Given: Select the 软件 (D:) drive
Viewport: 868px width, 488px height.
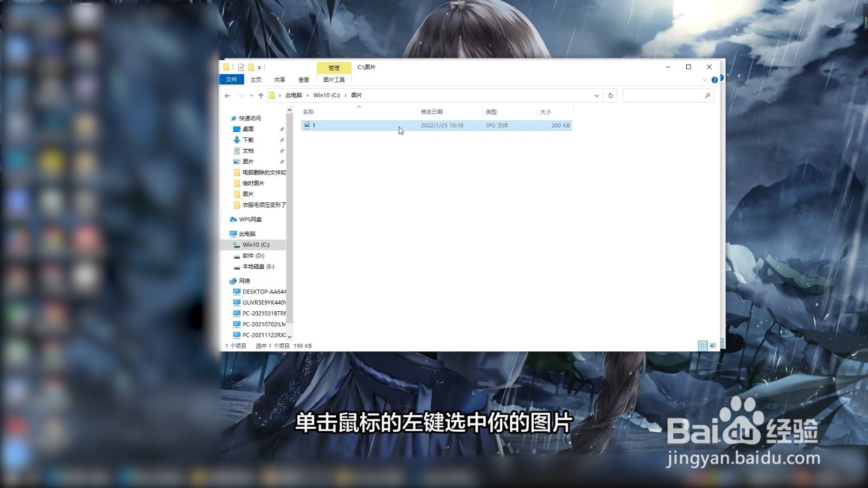Looking at the screenshot, I should [253, 255].
